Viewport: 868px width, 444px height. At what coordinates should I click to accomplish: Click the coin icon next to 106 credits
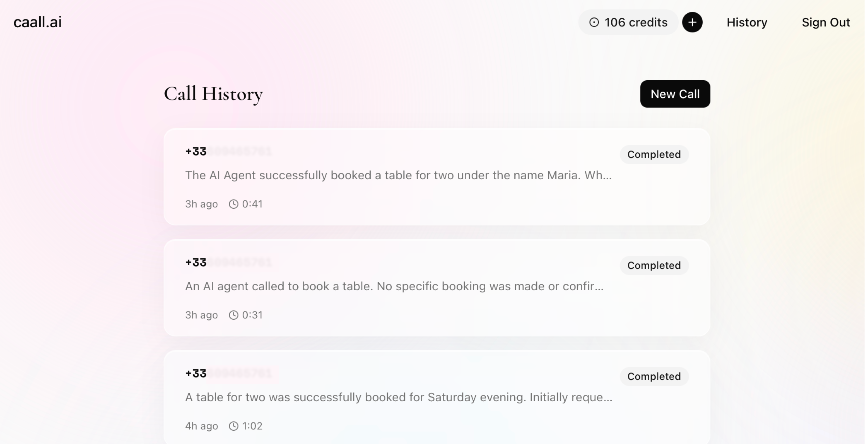pyautogui.click(x=594, y=22)
